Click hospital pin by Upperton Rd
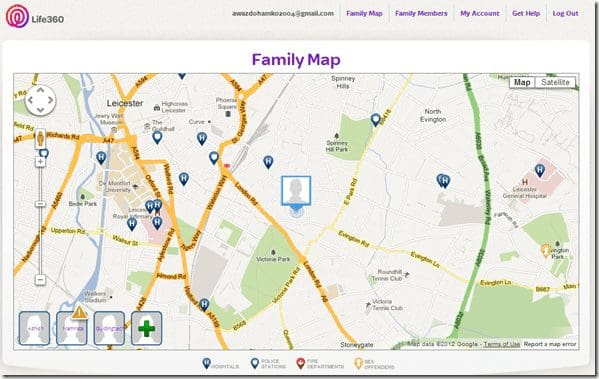 tap(132, 224)
